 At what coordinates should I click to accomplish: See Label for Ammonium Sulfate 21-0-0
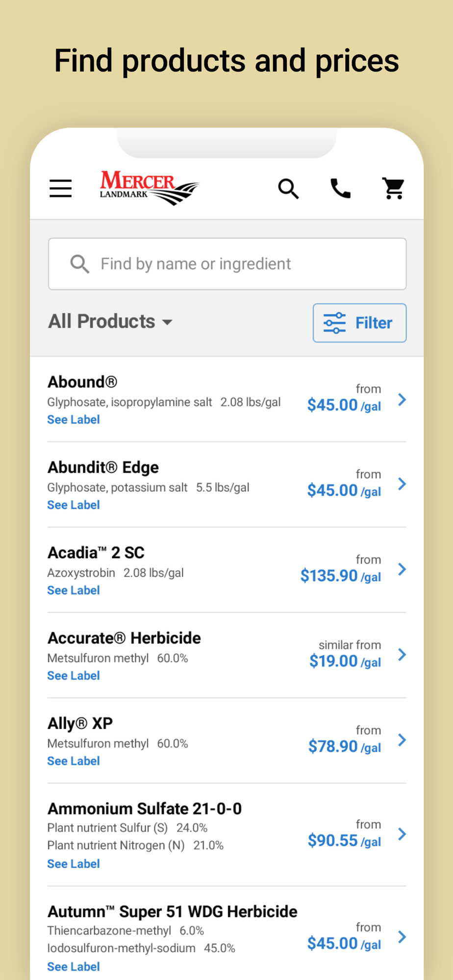(74, 864)
